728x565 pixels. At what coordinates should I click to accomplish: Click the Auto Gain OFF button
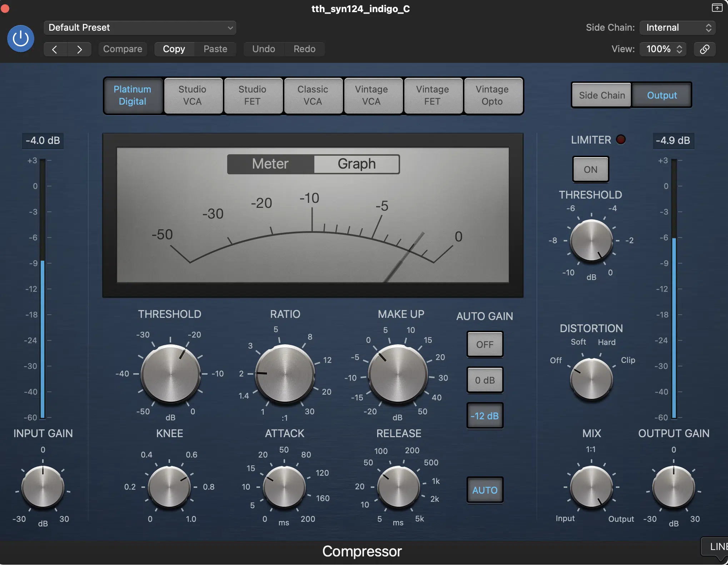point(485,344)
